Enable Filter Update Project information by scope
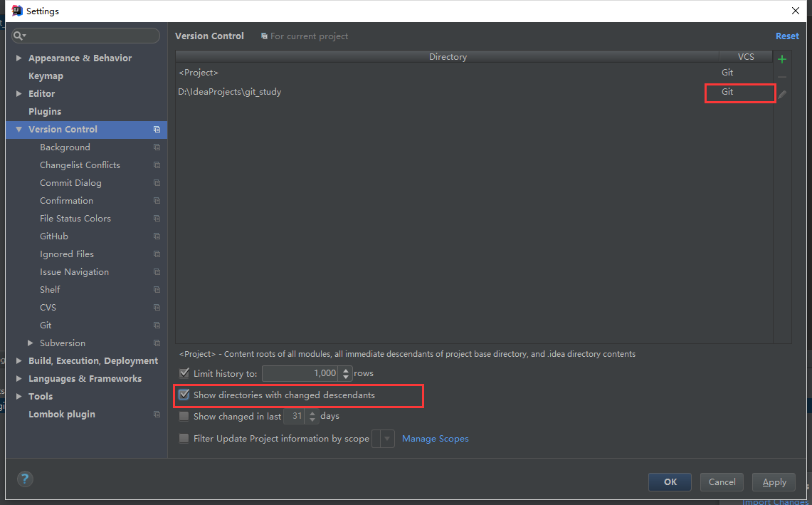 point(184,439)
